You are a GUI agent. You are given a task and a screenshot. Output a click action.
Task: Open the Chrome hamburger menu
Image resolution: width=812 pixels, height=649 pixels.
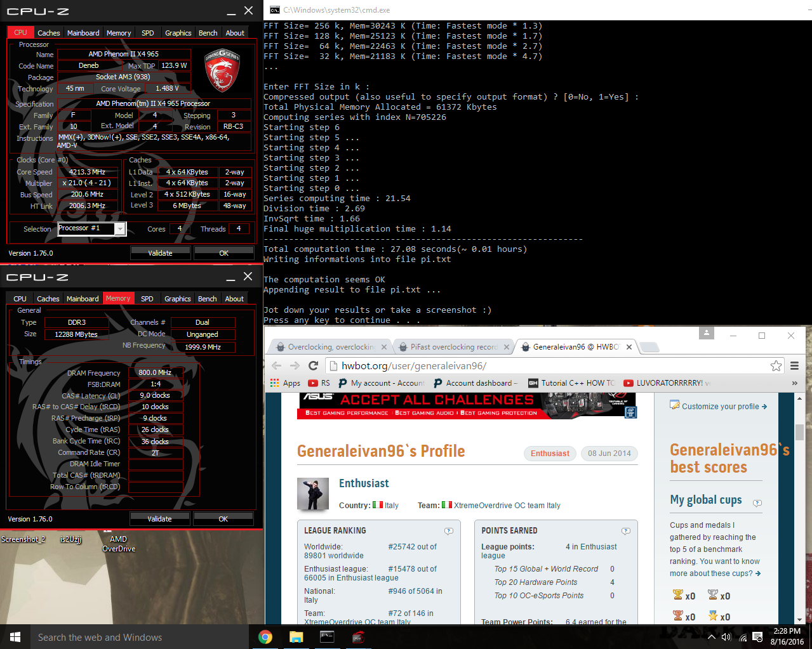click(x=794, y=365)
